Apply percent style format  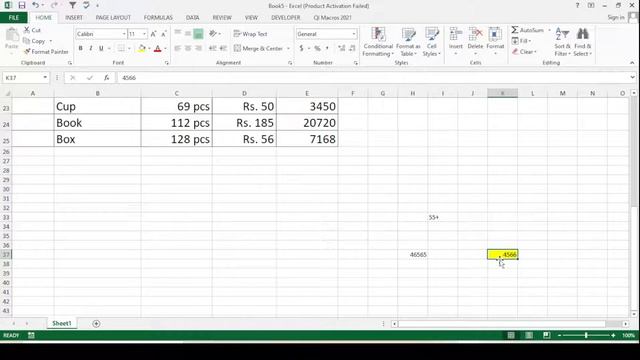(317, 48)
